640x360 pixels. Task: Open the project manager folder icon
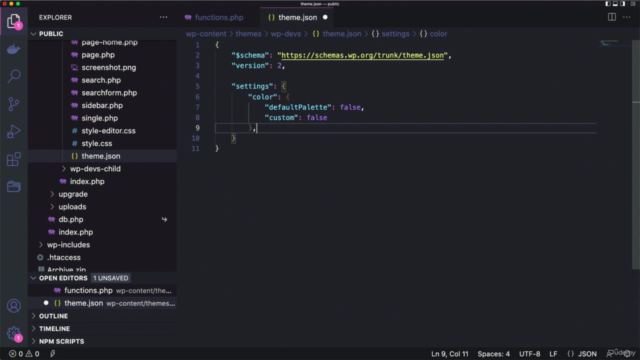(13, 187)
